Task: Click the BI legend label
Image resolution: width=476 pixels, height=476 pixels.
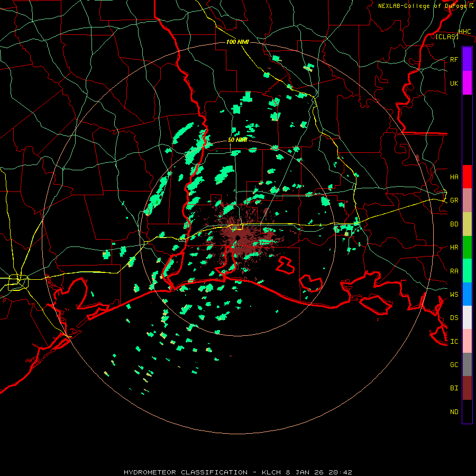Action: pyautogui.click(x=454, y=388)
